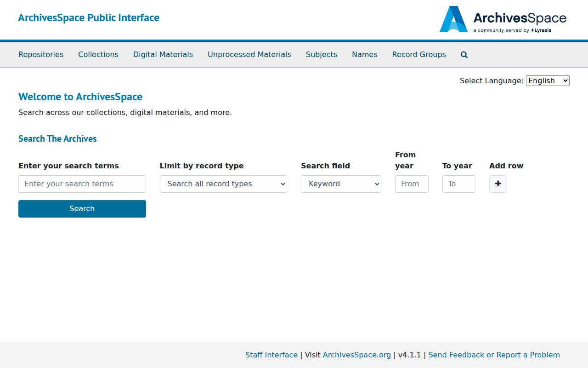Focus the To year field

[459, 184]
